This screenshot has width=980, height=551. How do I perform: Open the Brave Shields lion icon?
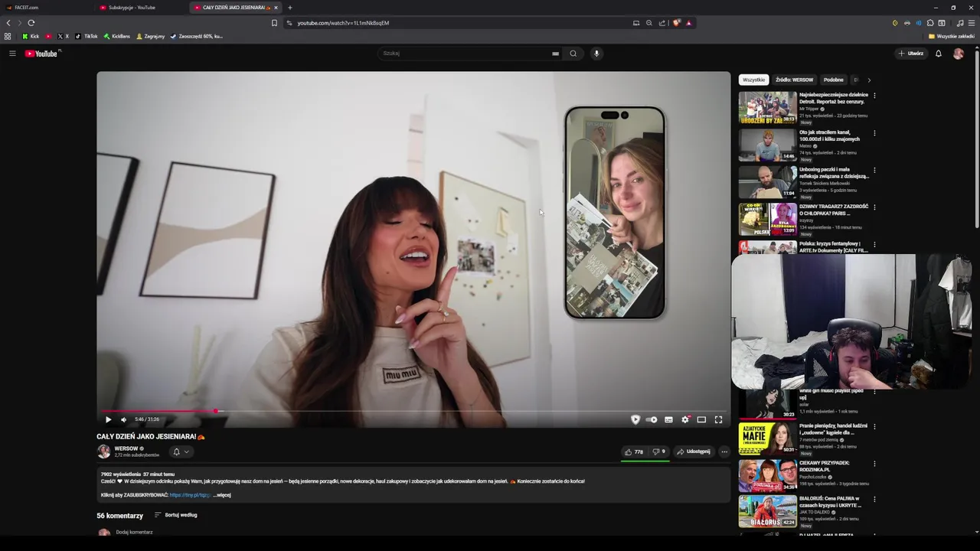click(676, 23)
